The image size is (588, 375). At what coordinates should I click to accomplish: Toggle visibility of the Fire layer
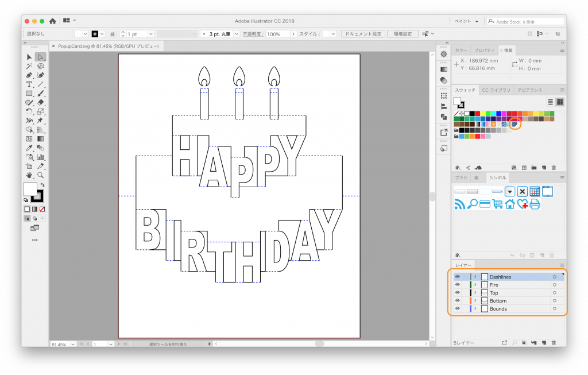click(x=458, y=285)
